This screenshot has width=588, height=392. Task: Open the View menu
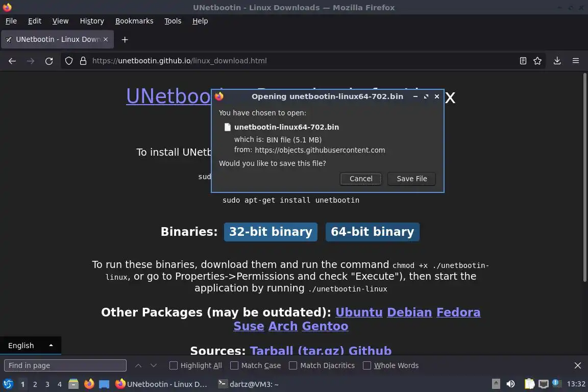tap(60, 21)
